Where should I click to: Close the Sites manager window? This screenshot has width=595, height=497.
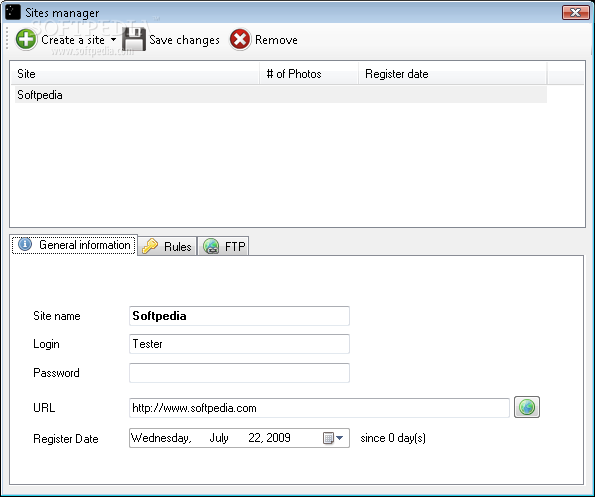[576, 12]
